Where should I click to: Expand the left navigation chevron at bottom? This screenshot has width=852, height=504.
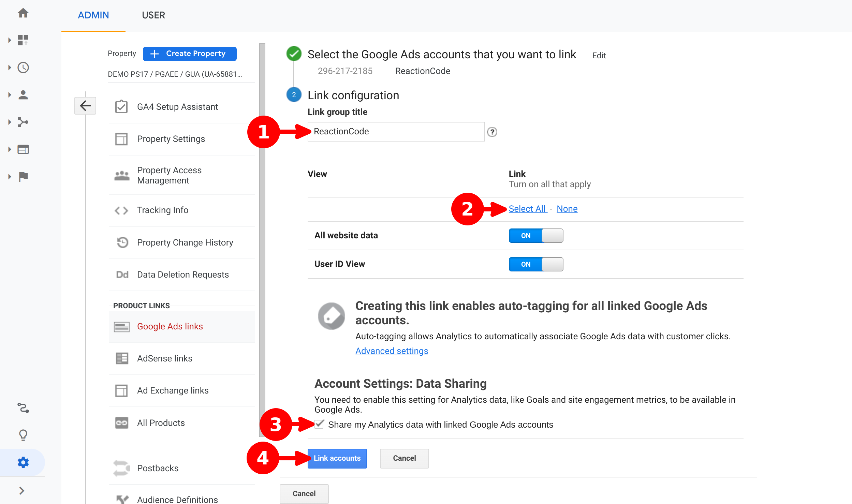pos(22,490)
